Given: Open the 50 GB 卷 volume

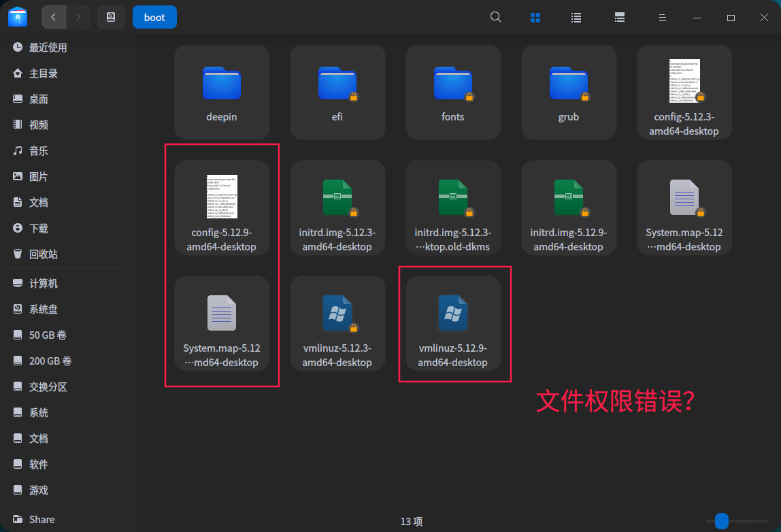Looking at the screenshot, I should 65,335.
